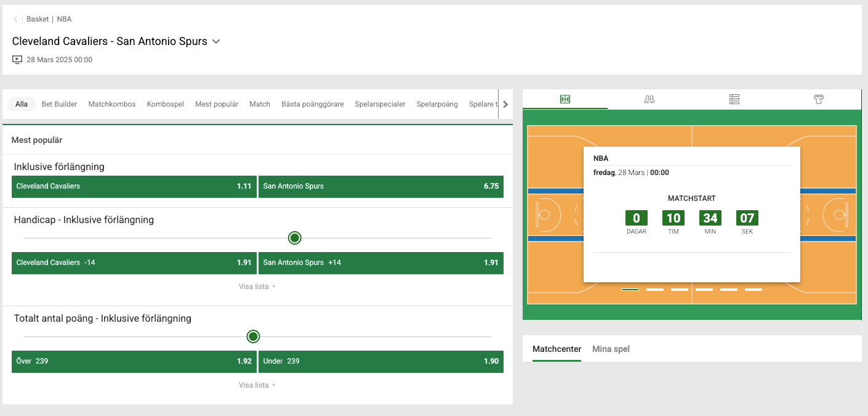Switch to the Mina spel tab

pos(611,349)
